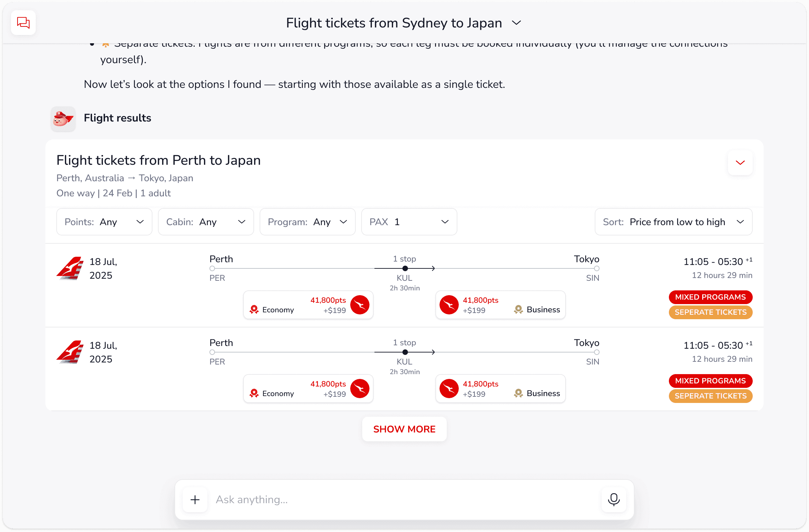This screenshot has width=809, height=532.
Task: Click the pilot mascot avatar beside Flight results
Action: pos(63,118)
